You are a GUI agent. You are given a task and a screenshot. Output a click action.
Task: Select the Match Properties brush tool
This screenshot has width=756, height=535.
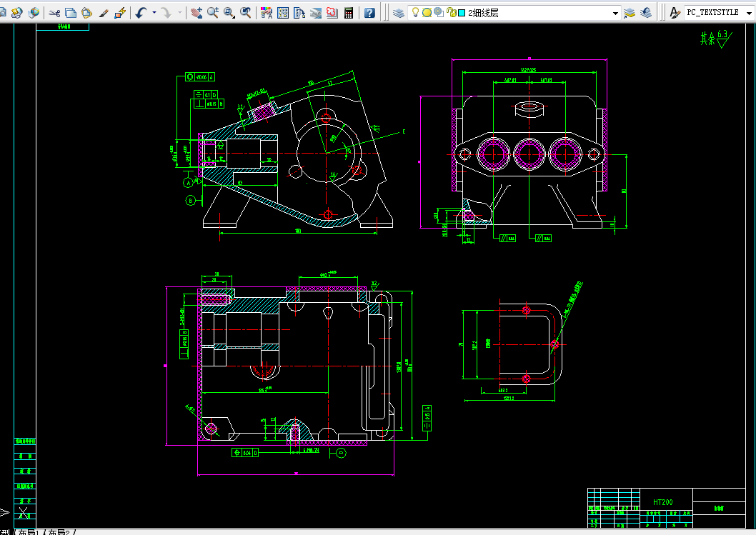(x=104, y=13)
